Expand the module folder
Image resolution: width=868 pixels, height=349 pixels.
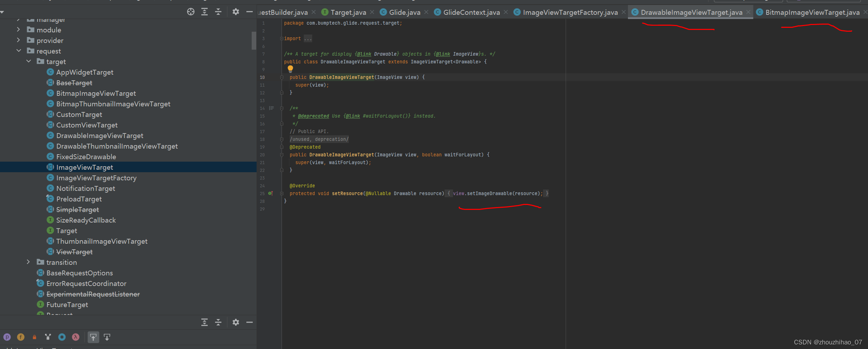pyautogui.click(x=18, y=30)
